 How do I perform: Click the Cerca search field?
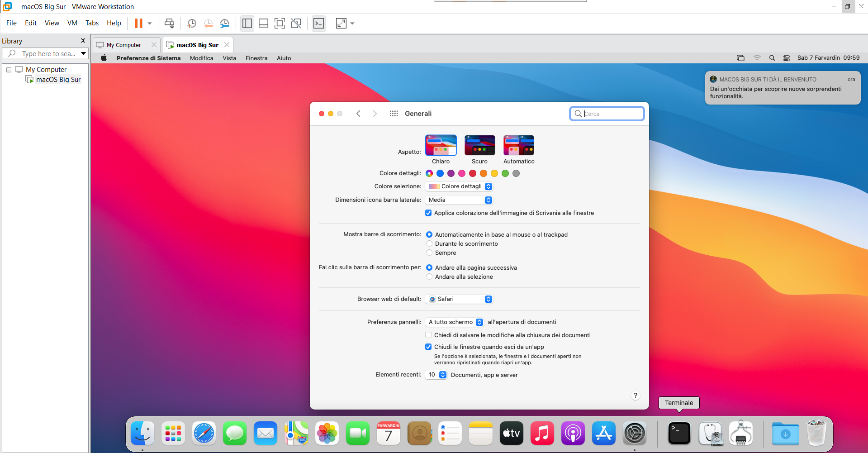click(607, 114)
